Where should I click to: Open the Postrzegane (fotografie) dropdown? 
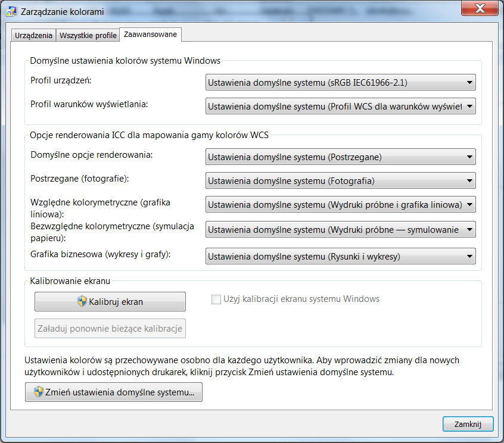(340, 181)
